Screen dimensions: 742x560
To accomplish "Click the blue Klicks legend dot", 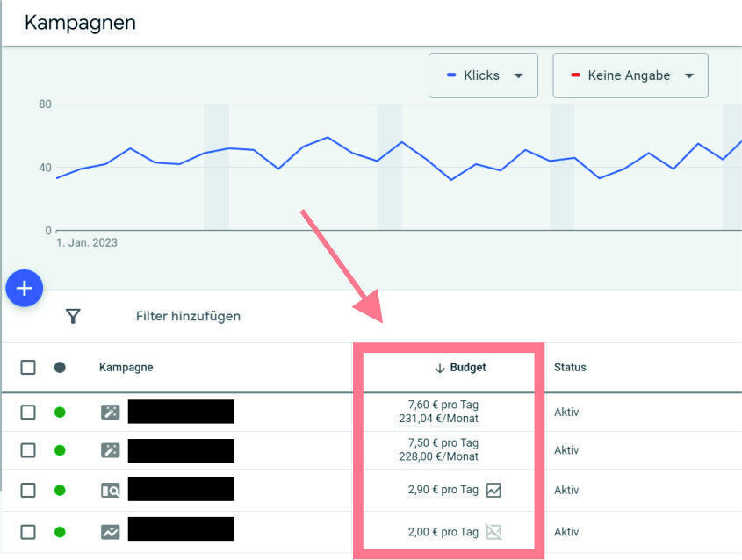I will 450,75.
